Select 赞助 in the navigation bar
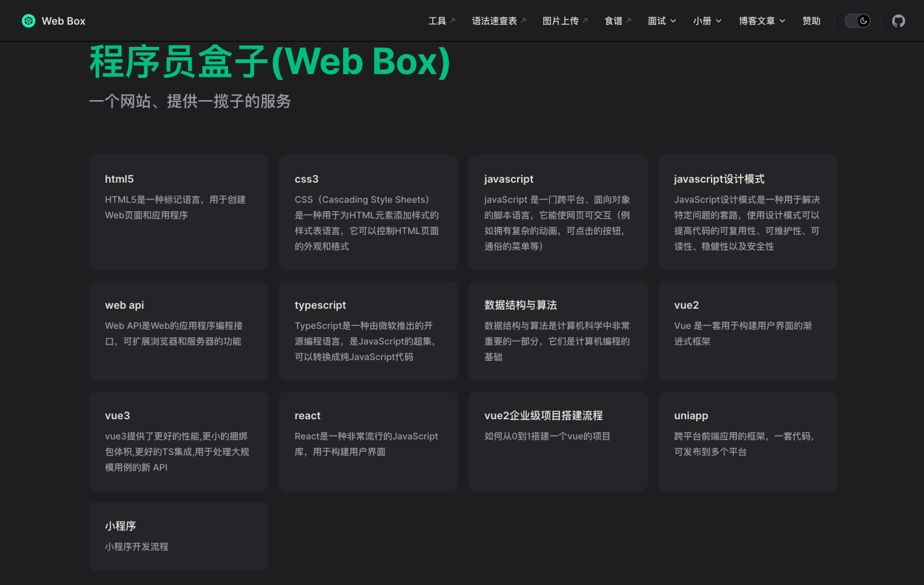This screenshot has height=585, width=924. (811, 20)
